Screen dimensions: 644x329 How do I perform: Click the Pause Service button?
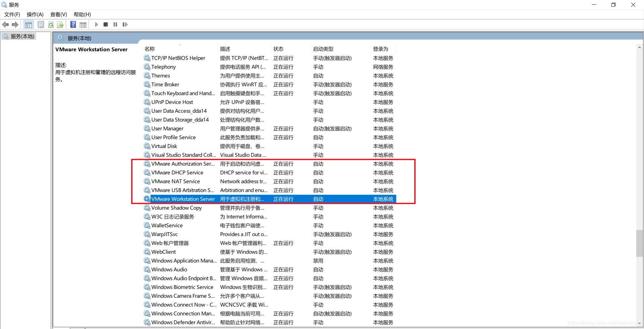point(115,25)
